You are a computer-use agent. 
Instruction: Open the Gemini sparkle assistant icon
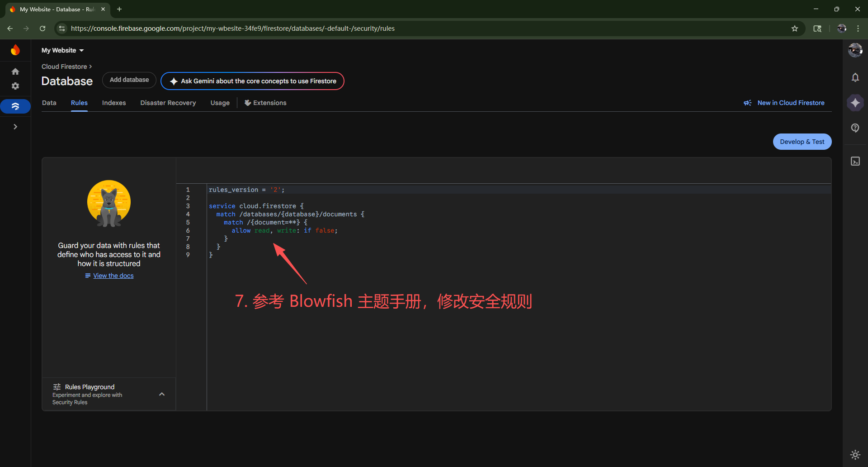click(855, 103)
